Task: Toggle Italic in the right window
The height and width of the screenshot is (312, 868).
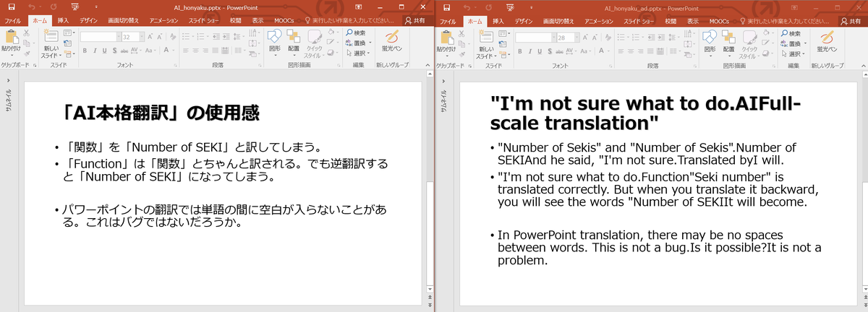Action: (x=530, y=51)
